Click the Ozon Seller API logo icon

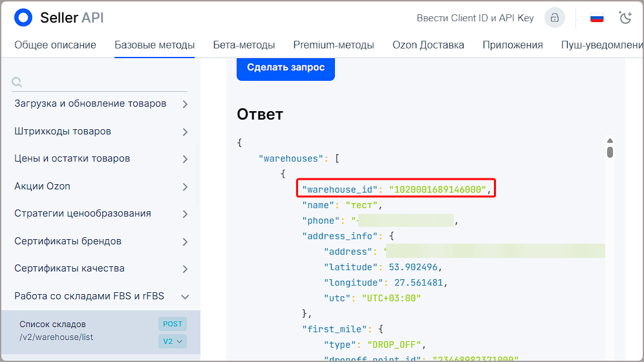(x=23, y=18)
